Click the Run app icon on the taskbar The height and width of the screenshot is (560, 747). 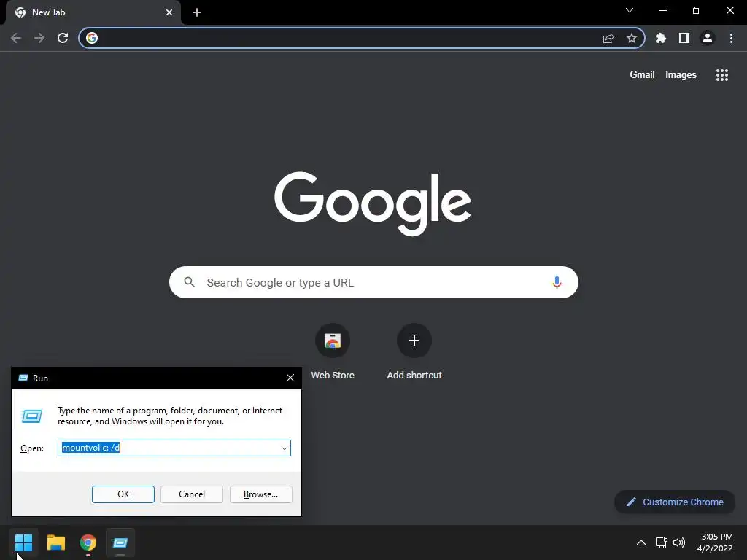pyautogui.click(x=120, y=542)
